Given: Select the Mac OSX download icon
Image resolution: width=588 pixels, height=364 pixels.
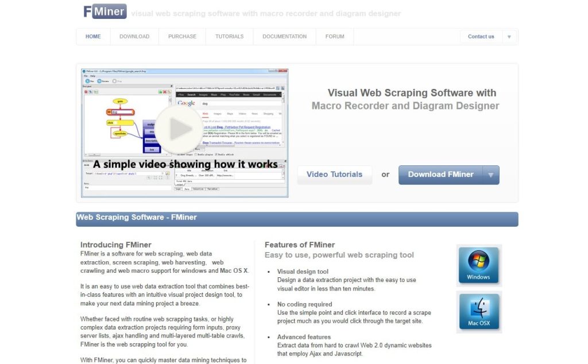Looking at the screenshot, I should (478, 312).
